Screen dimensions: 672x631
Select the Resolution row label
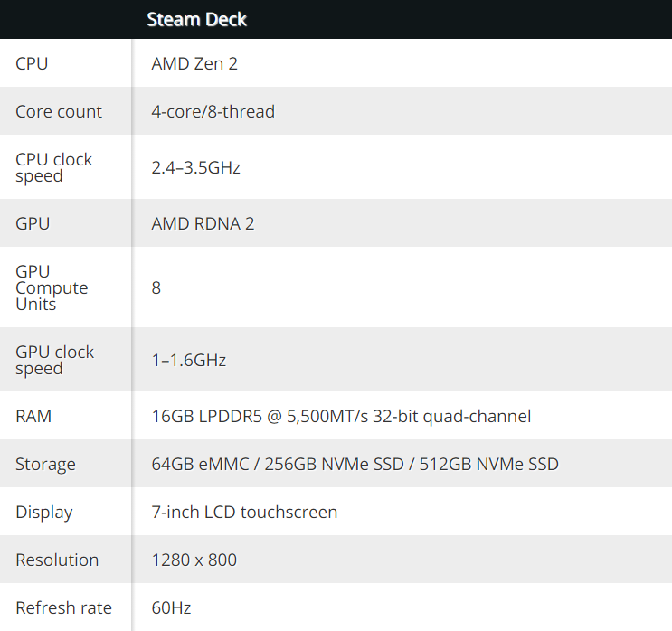point(57,560)
